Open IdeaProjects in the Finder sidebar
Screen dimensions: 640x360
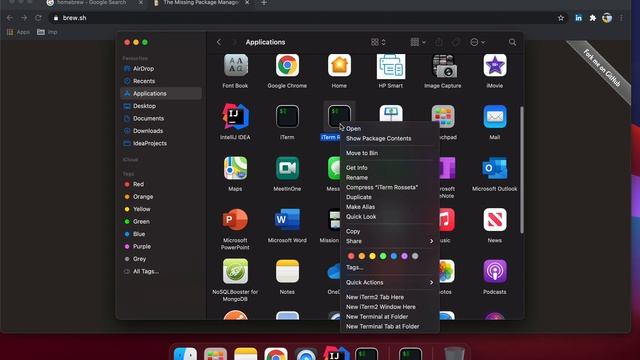click(x=161, y=143)
